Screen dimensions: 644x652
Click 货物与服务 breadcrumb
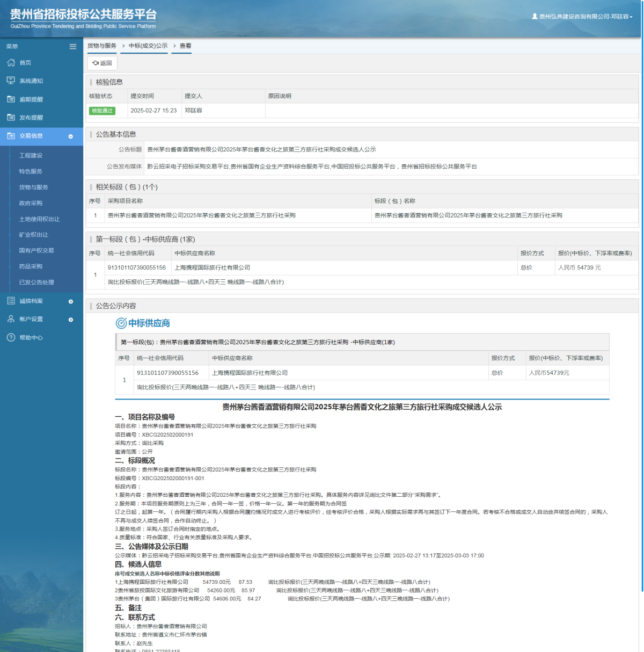click(x=102, y=46)
